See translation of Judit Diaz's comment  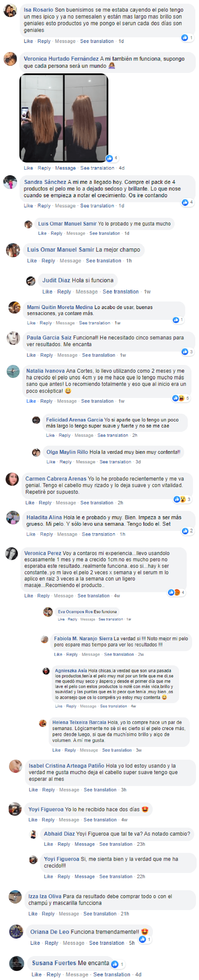[120, 291]
